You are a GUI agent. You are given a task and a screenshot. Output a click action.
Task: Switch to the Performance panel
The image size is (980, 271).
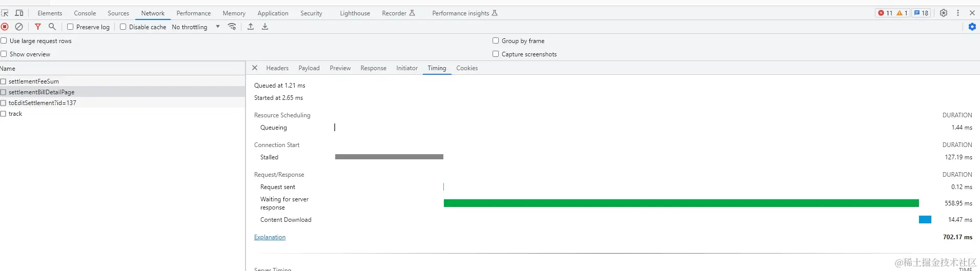point(194,13)
